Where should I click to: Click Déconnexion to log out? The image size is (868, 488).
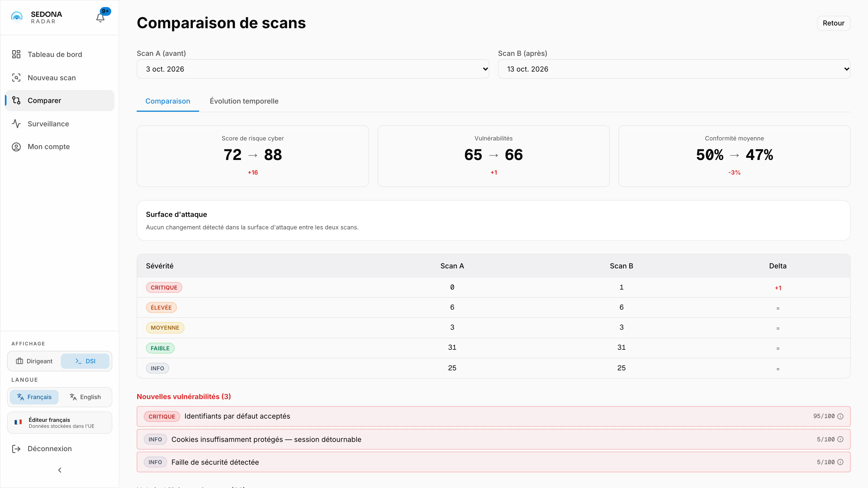click(x=60, y=449)
